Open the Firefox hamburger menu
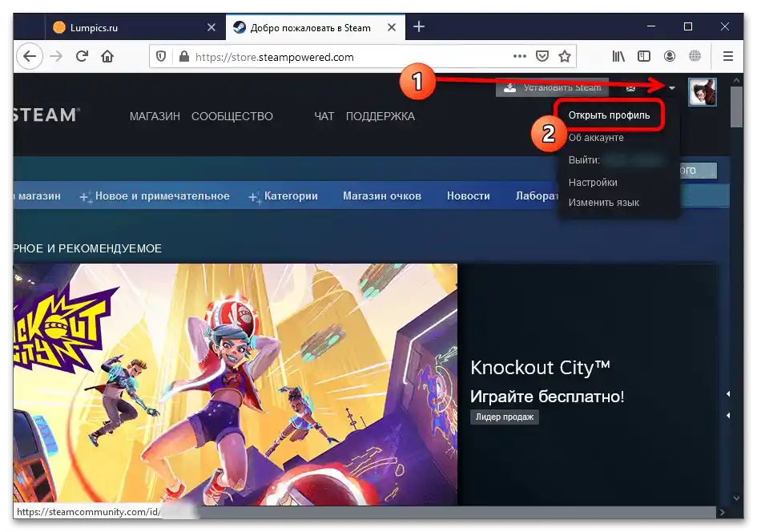The image size is (757, 532). pyautogui.click(x=728, y=56)
